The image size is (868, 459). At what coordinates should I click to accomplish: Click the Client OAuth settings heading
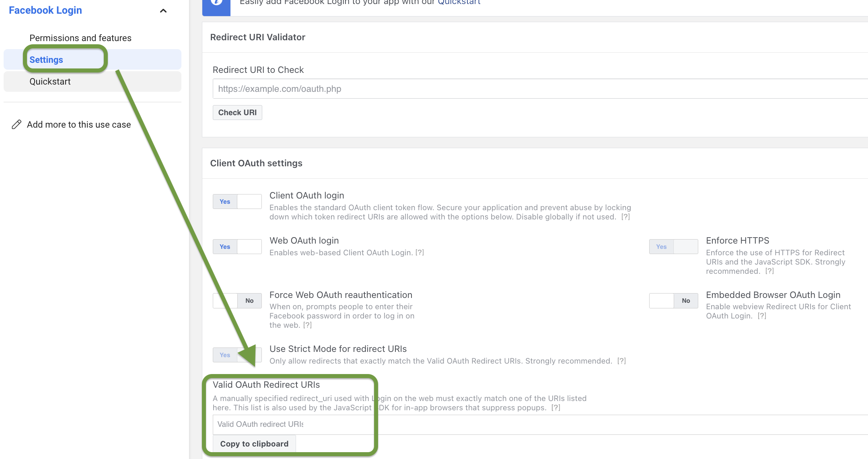256,163
